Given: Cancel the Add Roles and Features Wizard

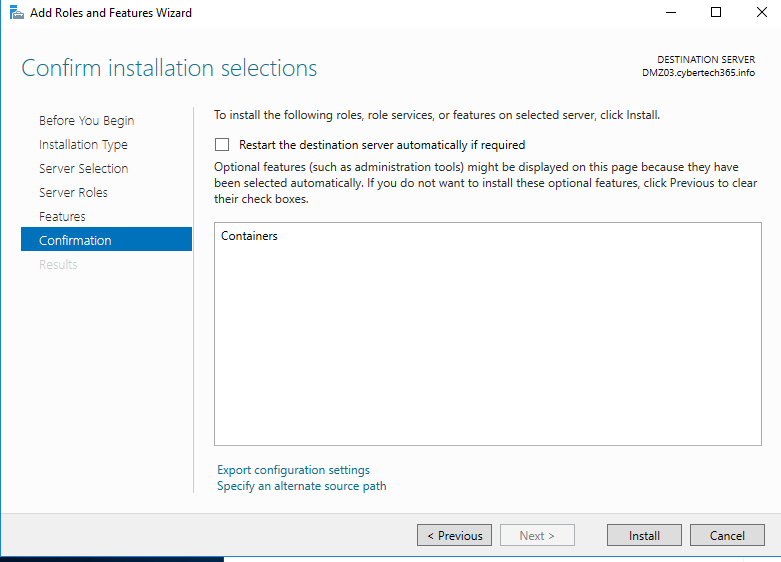Looking at the screenshot, I should pos(727,536).
